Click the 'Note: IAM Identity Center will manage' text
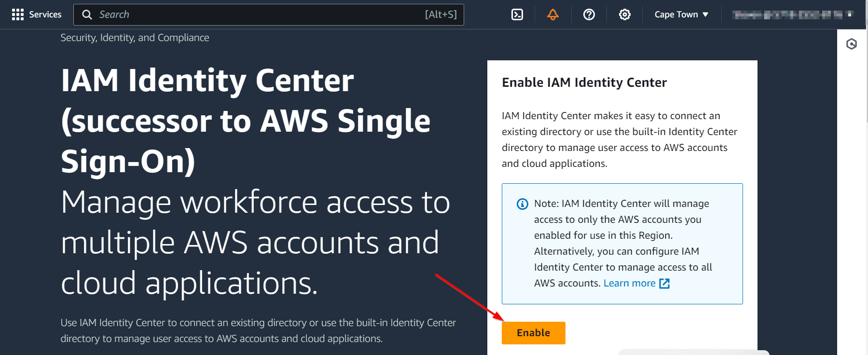This screenshot has height=355, width=868. (x=623, y=243)
